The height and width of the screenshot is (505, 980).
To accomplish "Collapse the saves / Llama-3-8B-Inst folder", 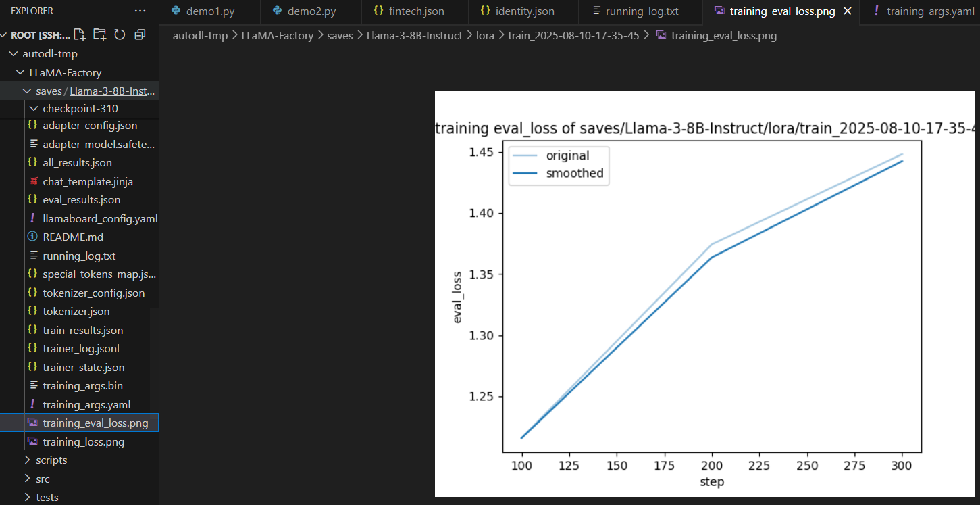I will [28, 91].
